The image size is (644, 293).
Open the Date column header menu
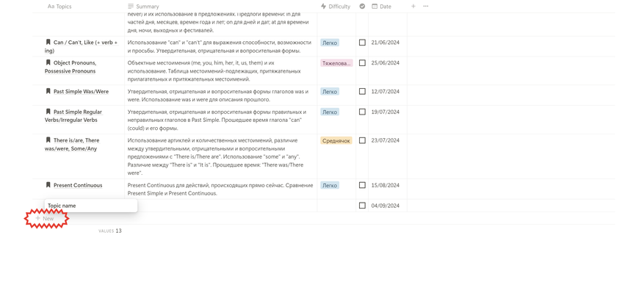click(382, 6)
